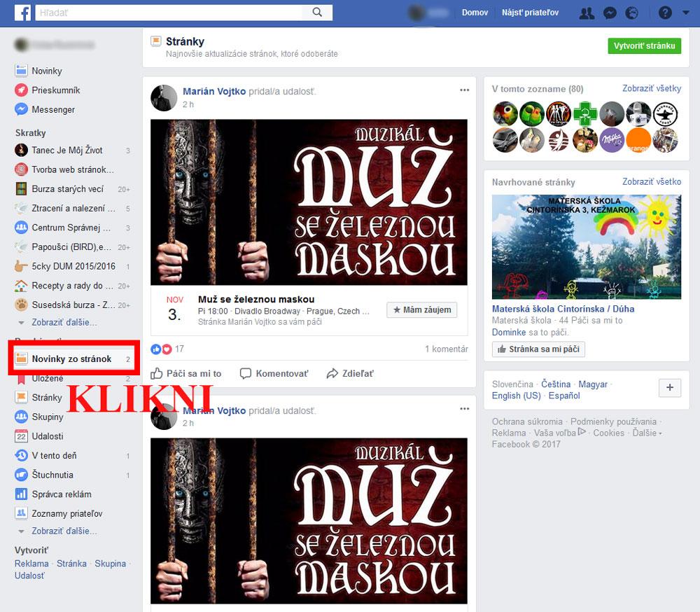Viewport: 700px width, 612px height.
Task: Click the V tento deň icon
Action: (x=21, y=455)
